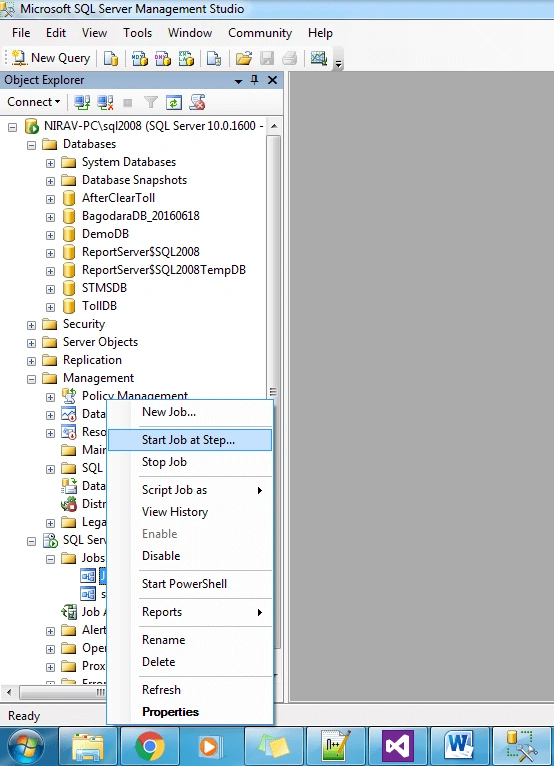Expand the Policy Management node

[x=50, y=397]
